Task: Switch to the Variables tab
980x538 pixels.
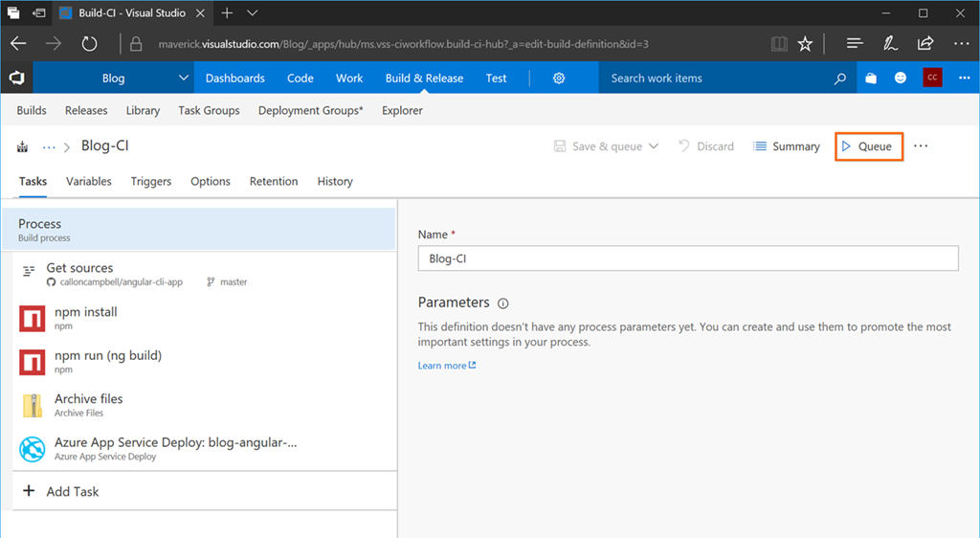Action: [x=89, y=181]
